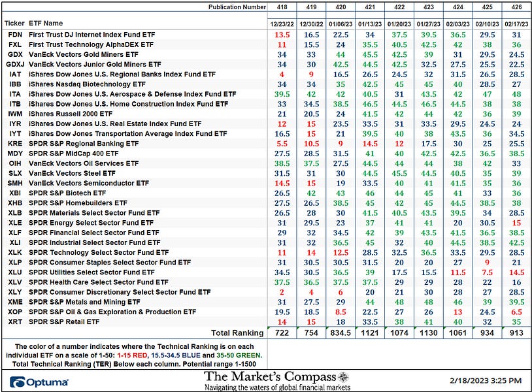Click SPDR S&P Metals and Mining ETF name
The width and height of the screenshot is (532, 392).
click(84, 302)
